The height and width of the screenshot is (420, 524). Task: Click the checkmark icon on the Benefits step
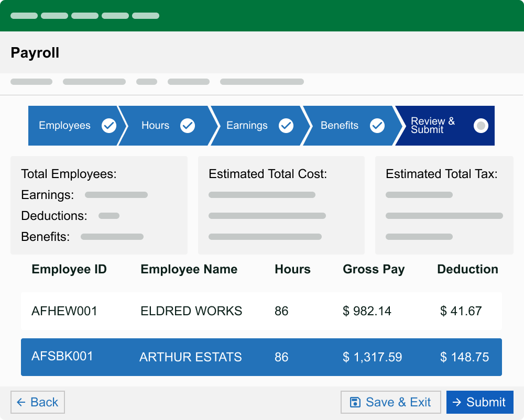coord(377,125)
